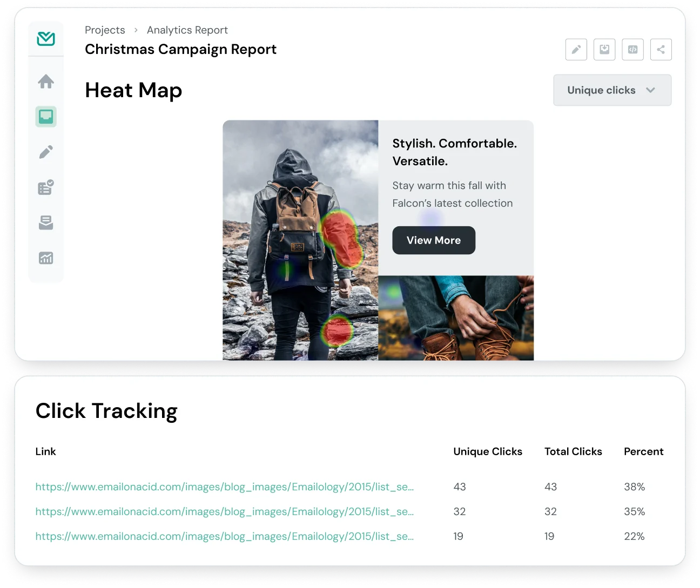The height and width of the screenshot is (588, 700).
Task: Click the pencil edit button for the report
Action: (576, 50)
